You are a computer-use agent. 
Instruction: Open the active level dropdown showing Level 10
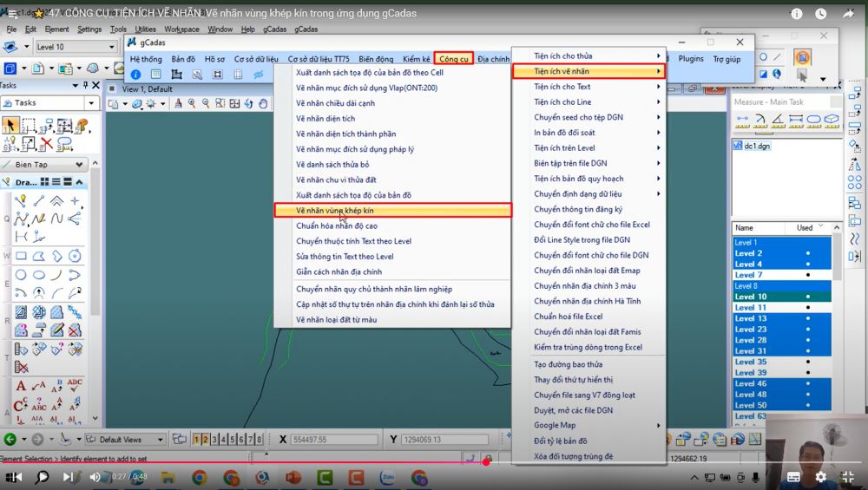click(x=74, y=47)
